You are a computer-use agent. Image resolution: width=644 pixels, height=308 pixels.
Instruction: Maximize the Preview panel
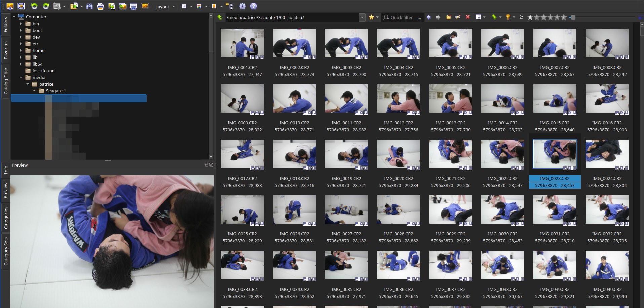pos(206,165)
